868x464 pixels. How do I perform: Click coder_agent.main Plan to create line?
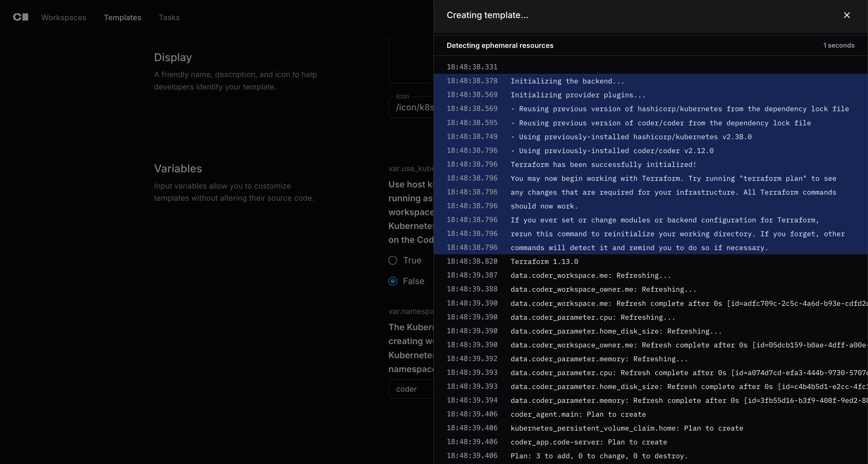click(x=578, y=415)
